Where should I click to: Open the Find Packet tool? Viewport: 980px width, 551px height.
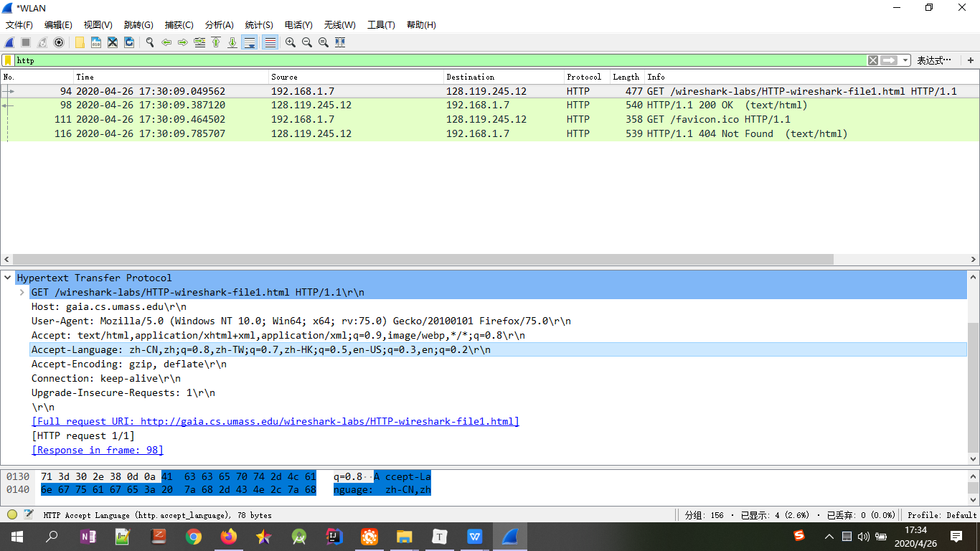pyautogui.click(x=149, y=42)
